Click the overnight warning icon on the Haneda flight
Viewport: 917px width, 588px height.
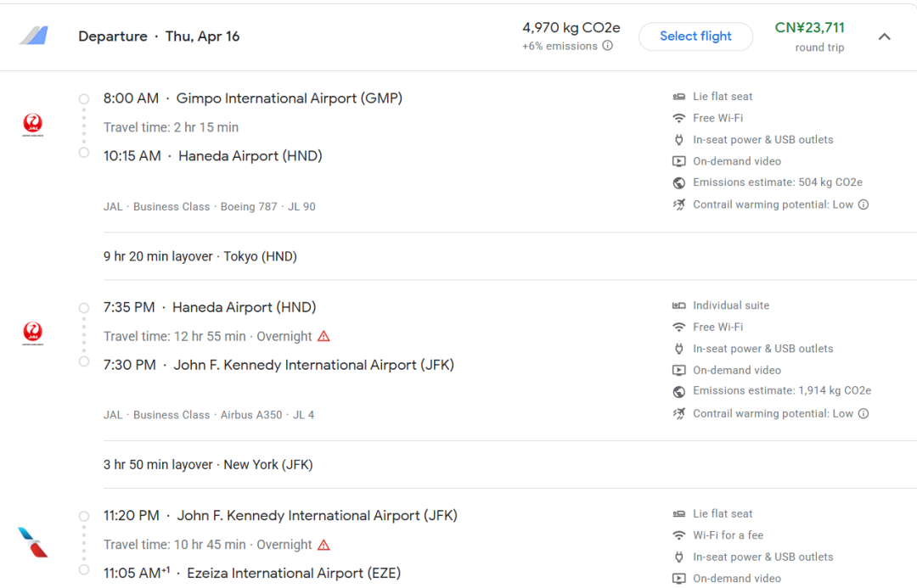point(323,336)
